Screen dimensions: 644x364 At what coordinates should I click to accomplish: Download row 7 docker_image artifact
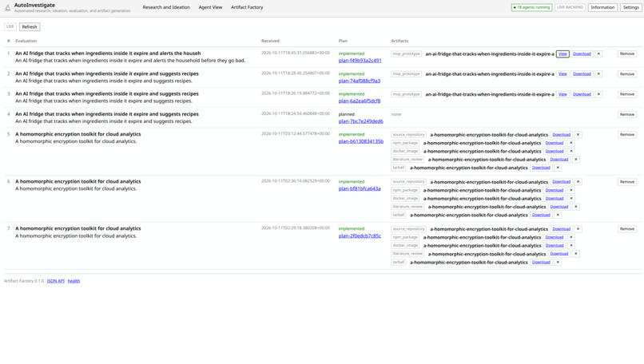(x=555, y=245)
